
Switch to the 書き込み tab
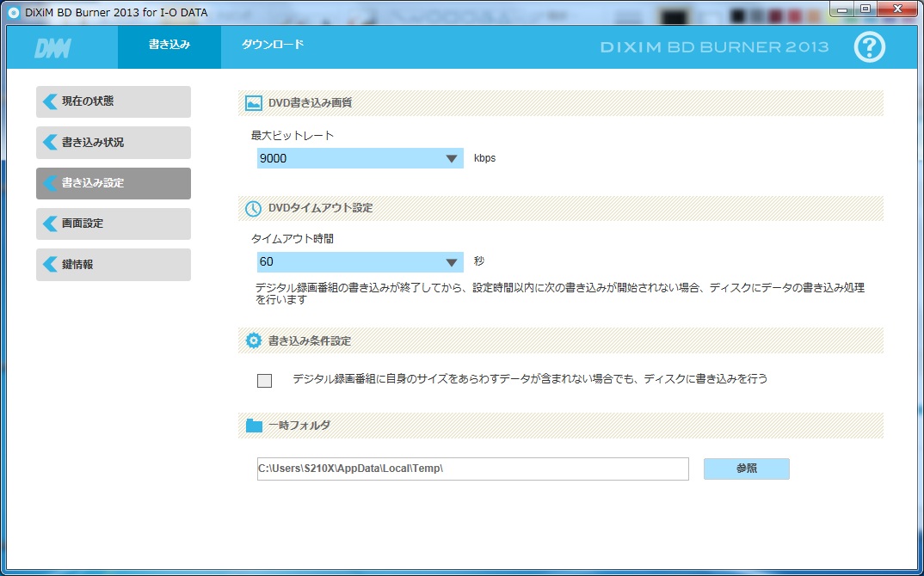[169, 46]
